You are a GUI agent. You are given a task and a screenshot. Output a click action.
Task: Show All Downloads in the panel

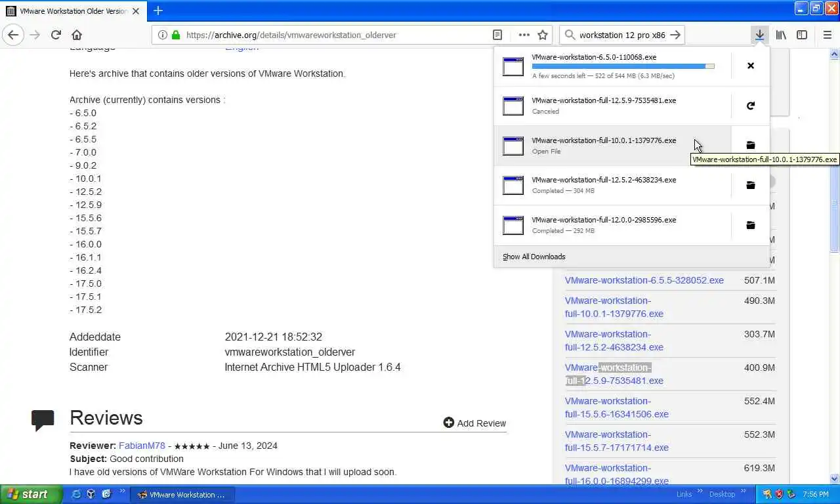pyautogui.click(x=534, y=257)
